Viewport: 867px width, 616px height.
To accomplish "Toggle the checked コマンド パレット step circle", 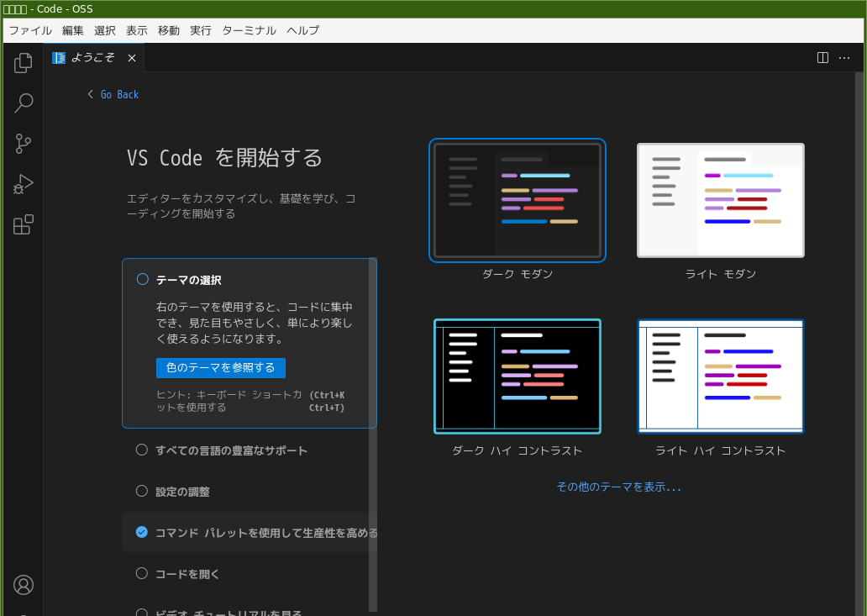I will 142,532.
